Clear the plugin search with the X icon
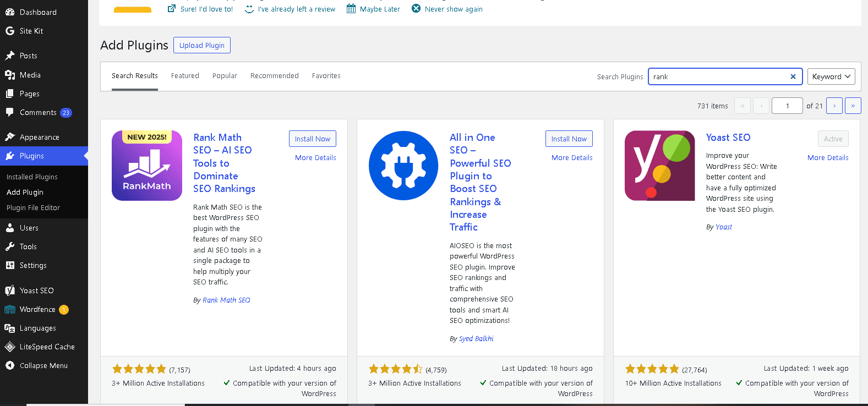This screenshot has width=868, height=406. [793, 76]
